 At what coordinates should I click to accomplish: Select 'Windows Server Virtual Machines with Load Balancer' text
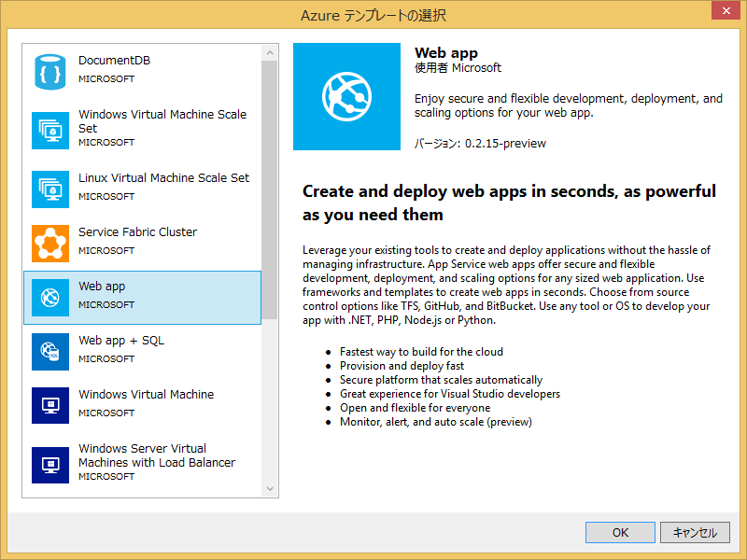(157, 455)
